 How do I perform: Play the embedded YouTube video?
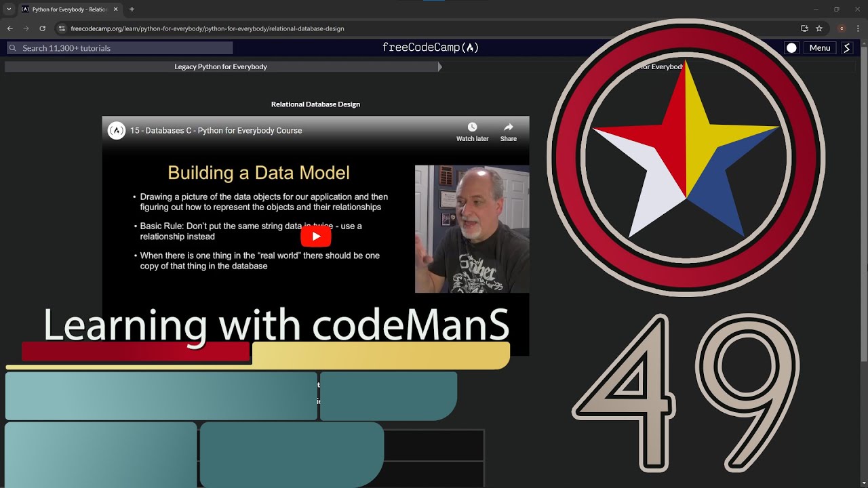[x=316, y=236]
